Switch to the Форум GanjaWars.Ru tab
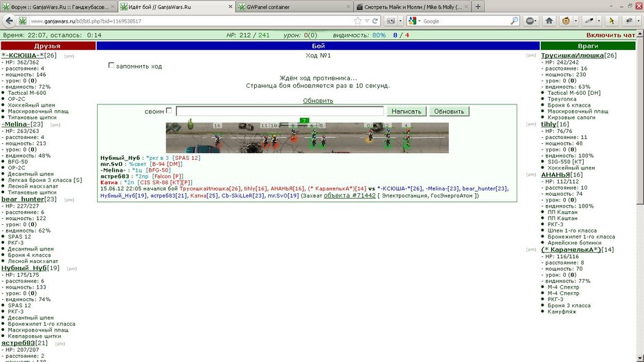The height and width of the screenshot is (362, 644). [59, 7]
